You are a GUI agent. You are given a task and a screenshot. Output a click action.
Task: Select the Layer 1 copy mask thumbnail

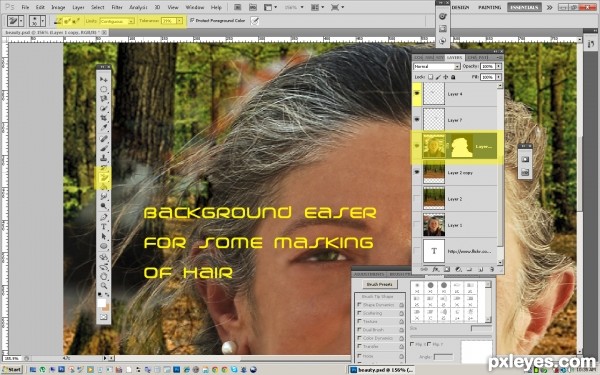coord(462,147)
